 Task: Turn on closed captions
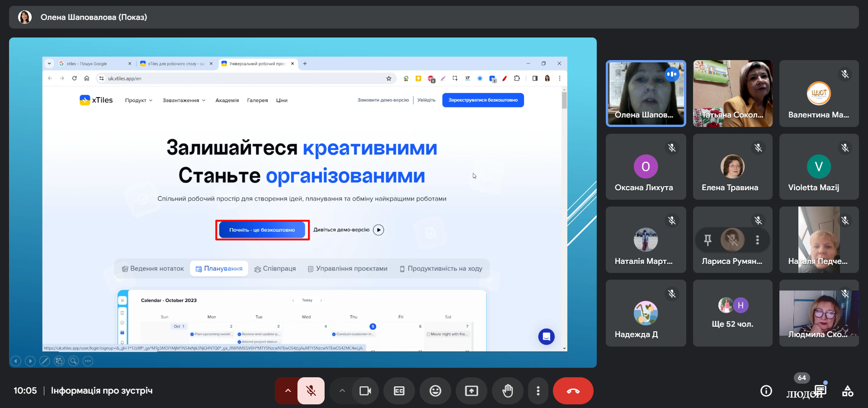pos(399,391)
